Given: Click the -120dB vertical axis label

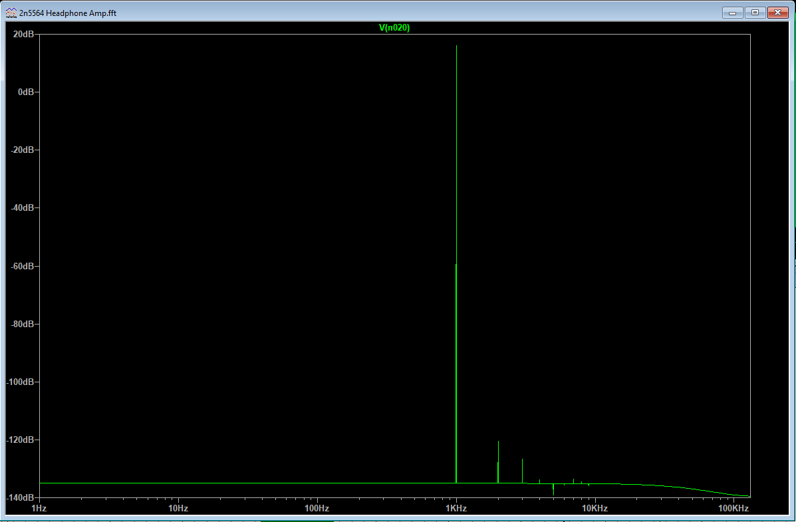Looking at the screenshot, I should click(20, 440).
